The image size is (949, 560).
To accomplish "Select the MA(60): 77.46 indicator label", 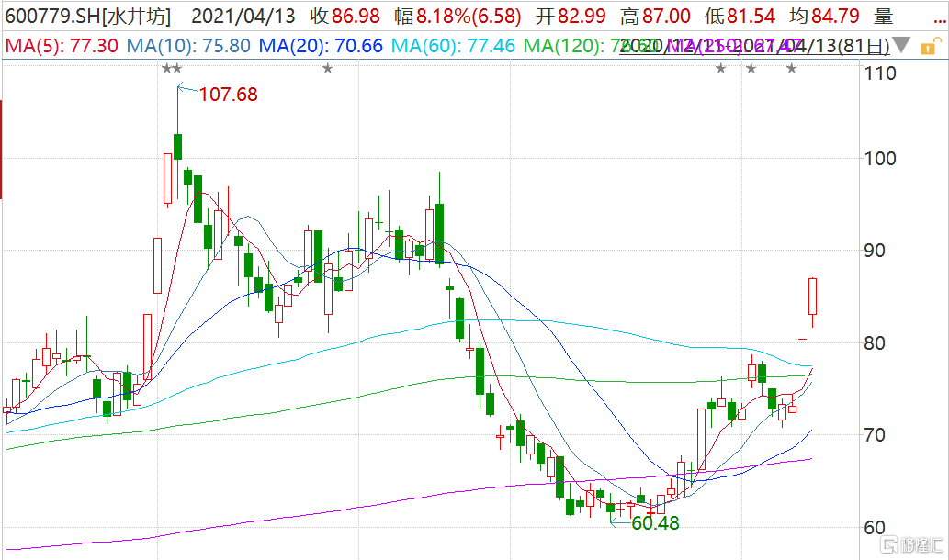I will (453, 45).
